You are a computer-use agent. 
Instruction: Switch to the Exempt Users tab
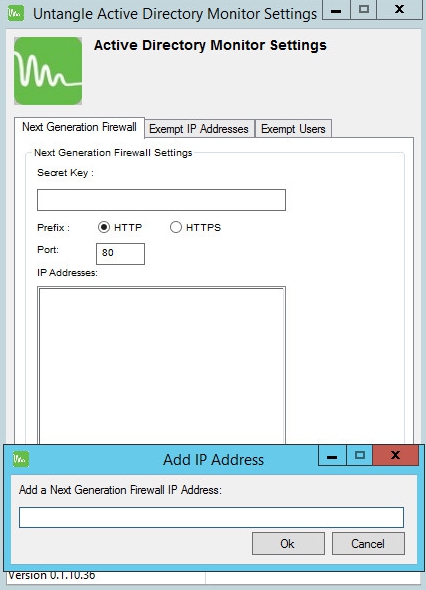(x=293, y=129)
